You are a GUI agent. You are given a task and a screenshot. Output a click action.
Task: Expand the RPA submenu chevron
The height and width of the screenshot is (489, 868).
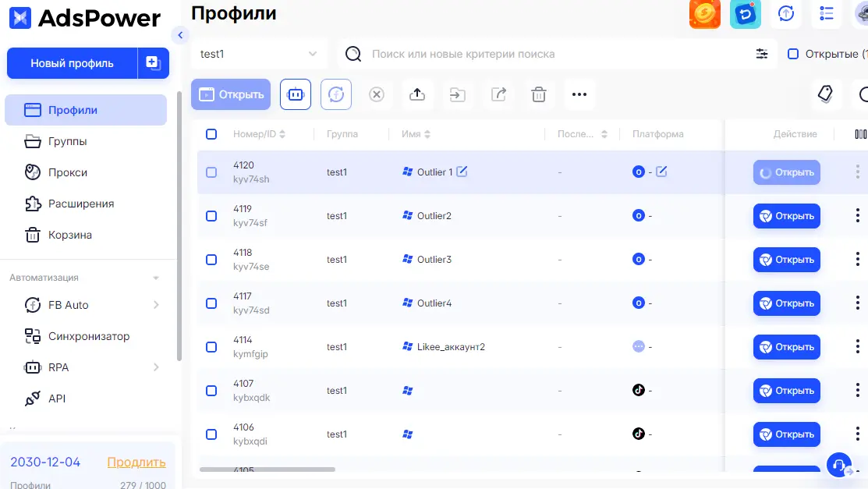tap(156, 367)
